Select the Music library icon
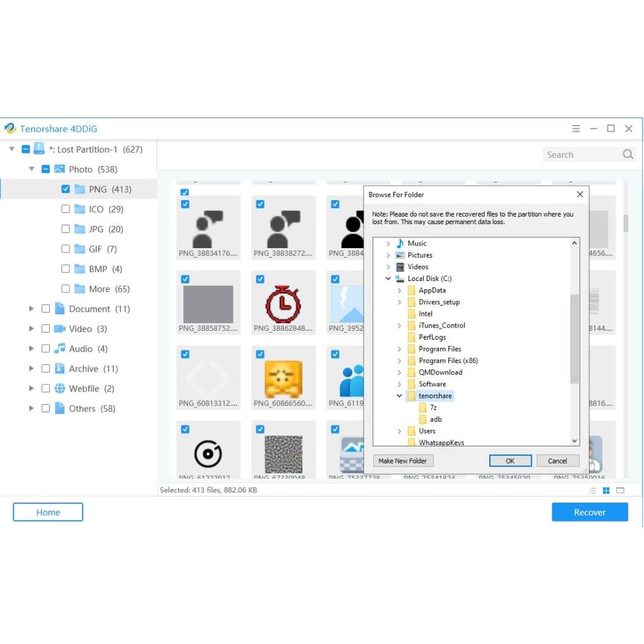 (400, 244)
